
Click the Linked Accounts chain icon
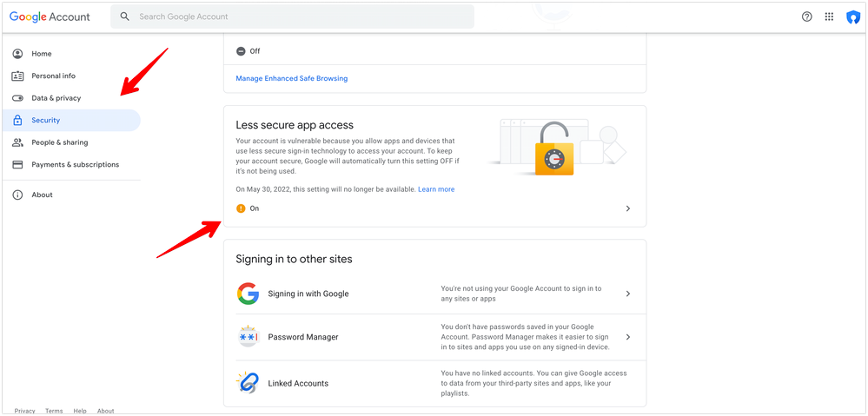coord(248,383)
